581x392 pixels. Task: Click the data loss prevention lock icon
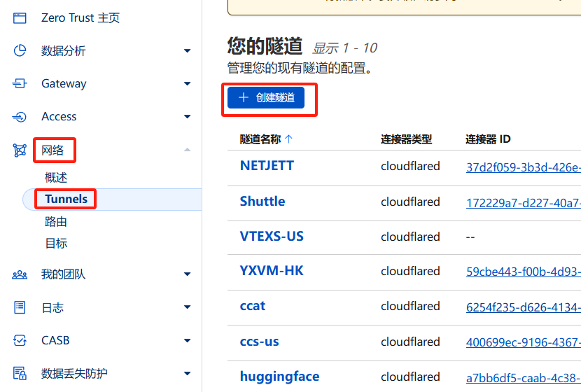click(20, 373)
